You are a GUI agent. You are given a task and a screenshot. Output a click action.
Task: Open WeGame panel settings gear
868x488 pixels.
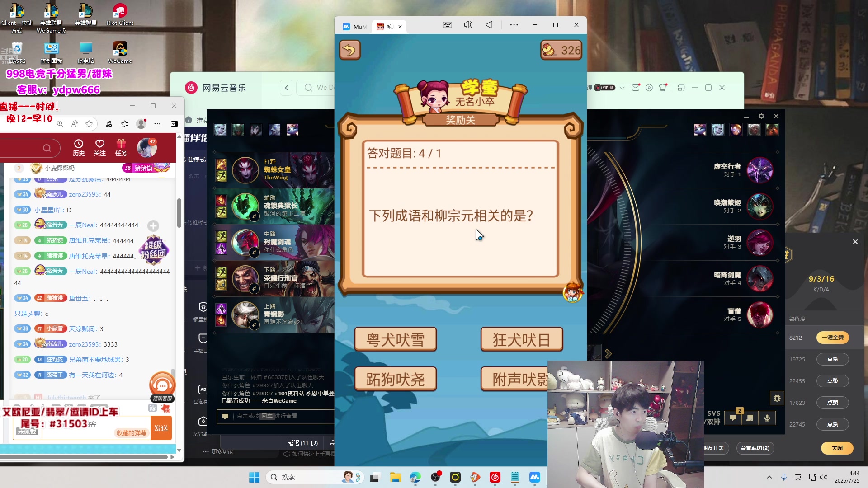[761, 116]
